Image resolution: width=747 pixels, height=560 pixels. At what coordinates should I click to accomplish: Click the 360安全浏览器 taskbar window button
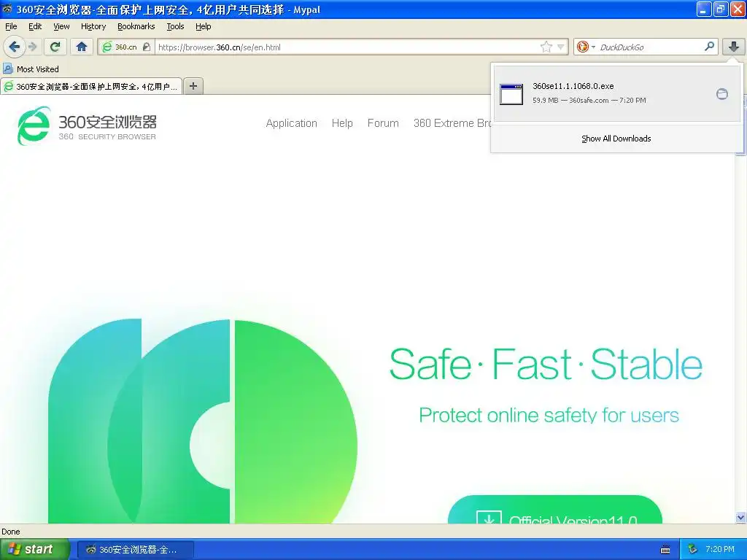pyautogui.click(x=135, y=550)
